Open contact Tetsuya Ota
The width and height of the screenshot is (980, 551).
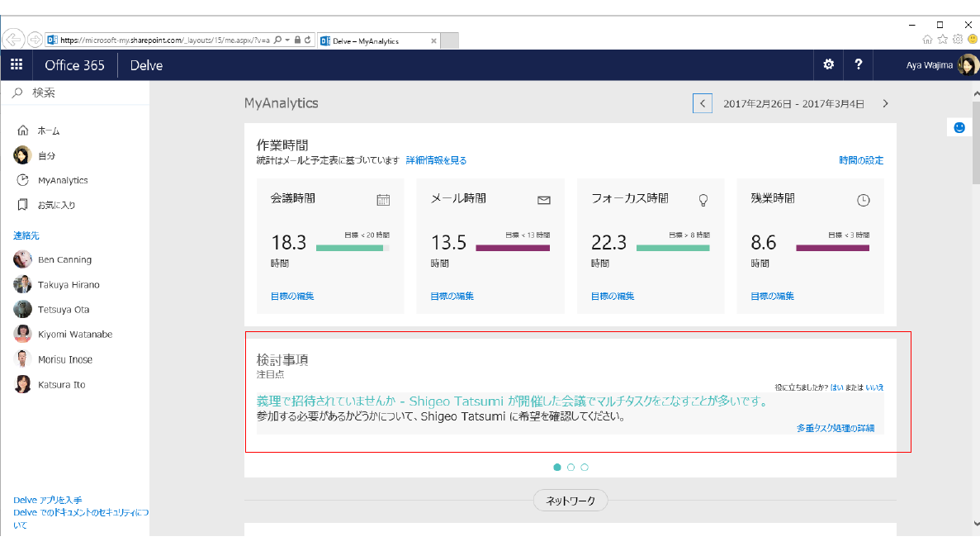point(63,310)
